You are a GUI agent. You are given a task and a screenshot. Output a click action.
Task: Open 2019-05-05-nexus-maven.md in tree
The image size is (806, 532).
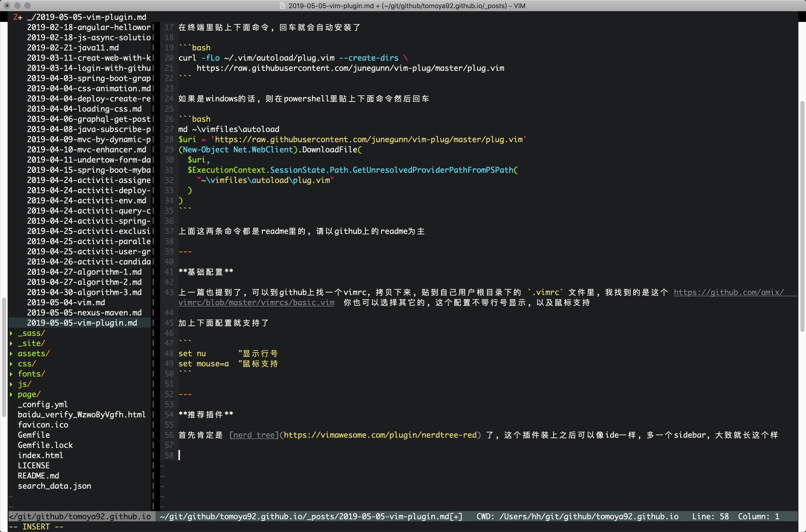(84, 312)
